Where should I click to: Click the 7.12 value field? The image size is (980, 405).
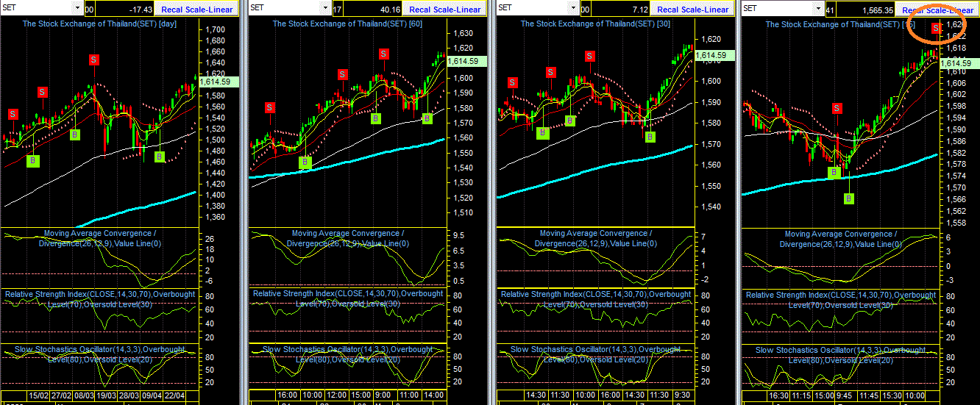[622, 10]
